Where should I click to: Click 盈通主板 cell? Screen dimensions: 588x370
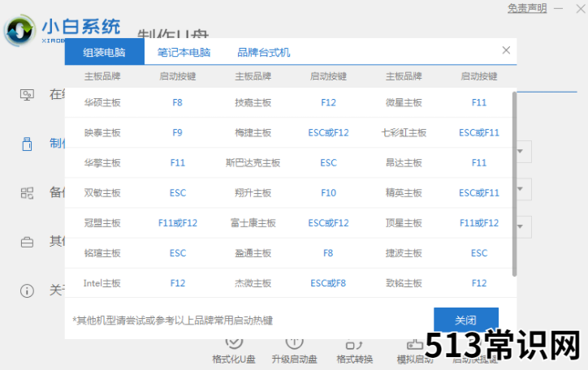253,253
